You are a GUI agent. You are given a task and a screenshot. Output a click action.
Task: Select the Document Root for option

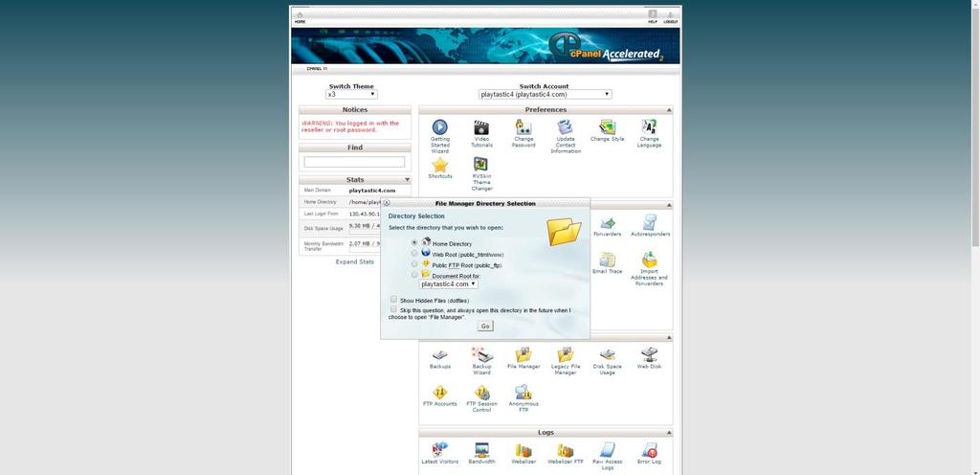point(414,275)
